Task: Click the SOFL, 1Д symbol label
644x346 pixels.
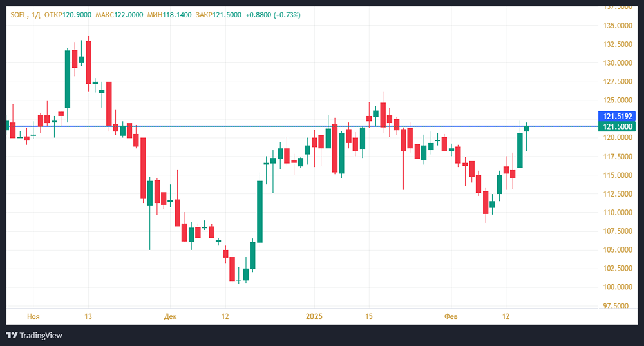Action: tap(26, 15)
